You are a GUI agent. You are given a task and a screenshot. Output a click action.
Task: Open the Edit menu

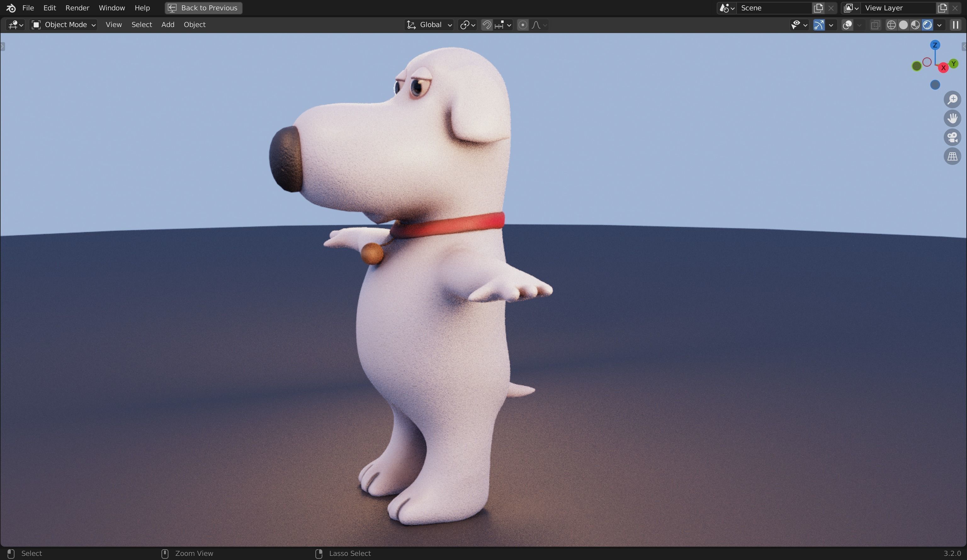49,8
